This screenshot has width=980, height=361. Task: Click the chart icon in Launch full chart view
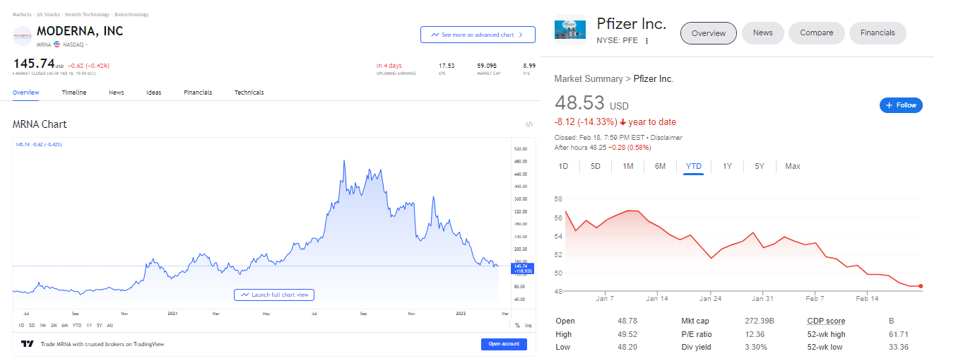pos(244,295)
